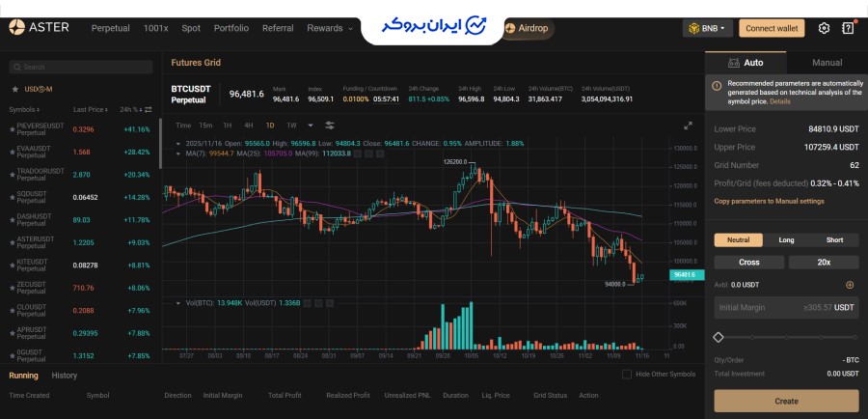The height and width of the screenshot is (419, 868).
Task: Favorite SQDUSDT with its star icon
Action: click(x=13, y=197)
